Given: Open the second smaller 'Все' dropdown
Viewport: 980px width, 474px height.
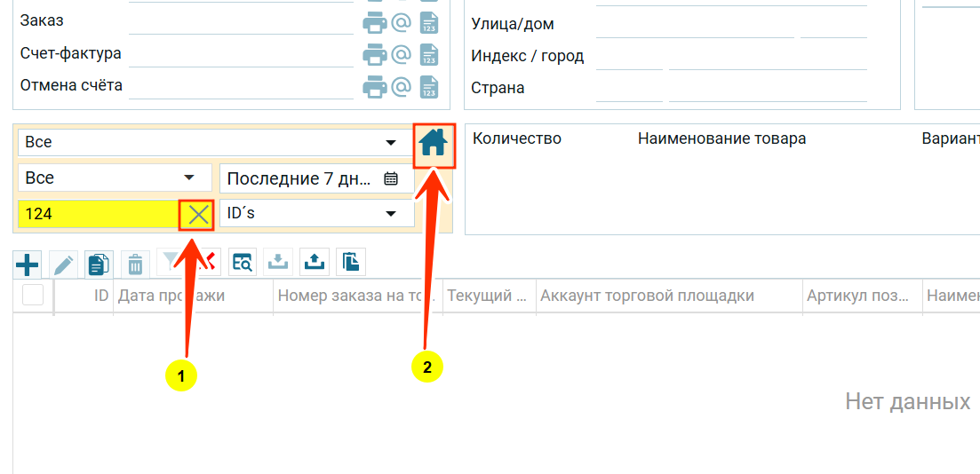Looking at the screenshot, I should 189,178.
